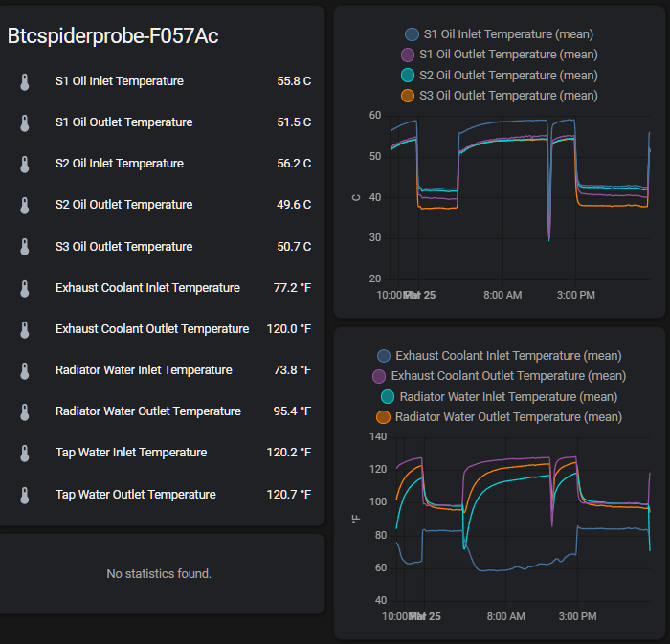Click thermometer icon beside S1 Oil Inlet Temperature
This screenshot has width=670, height=644.
tap(25, 82)
